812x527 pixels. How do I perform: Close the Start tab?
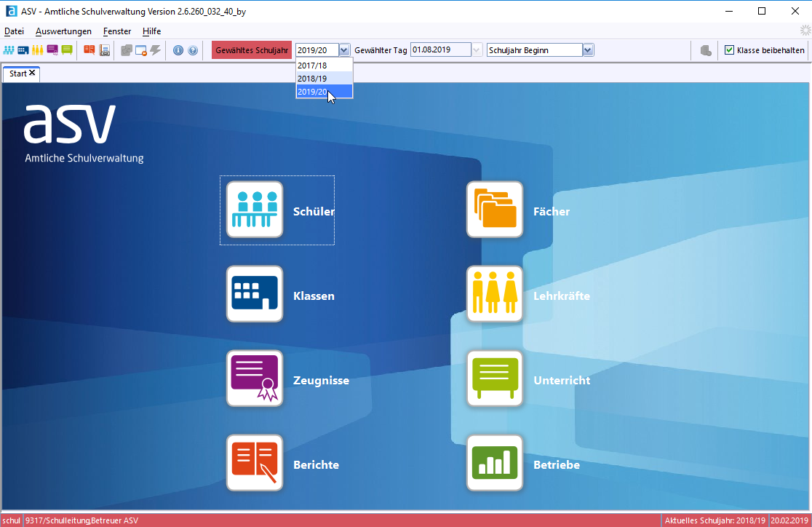(33, 74)
